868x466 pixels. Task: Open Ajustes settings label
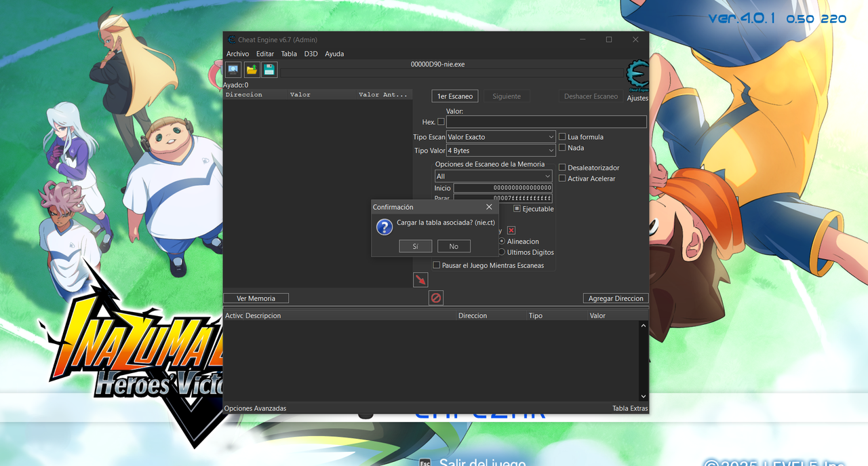tap(637, 98)
